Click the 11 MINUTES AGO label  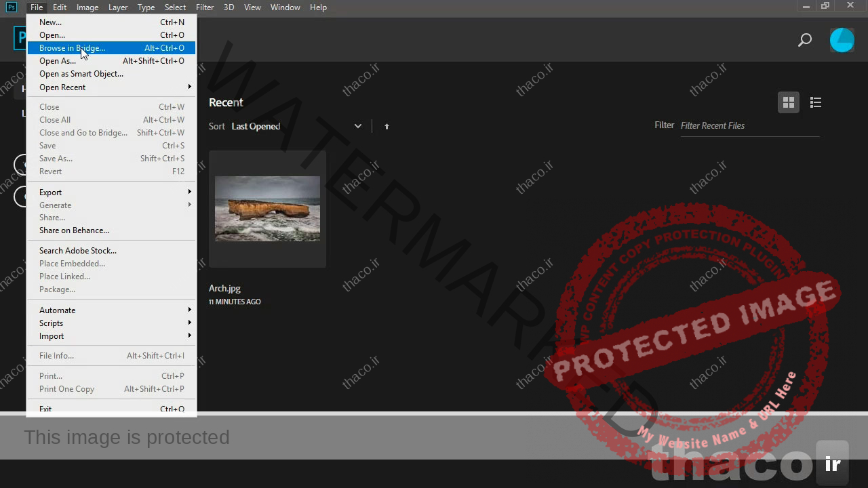tap(235, 302)
